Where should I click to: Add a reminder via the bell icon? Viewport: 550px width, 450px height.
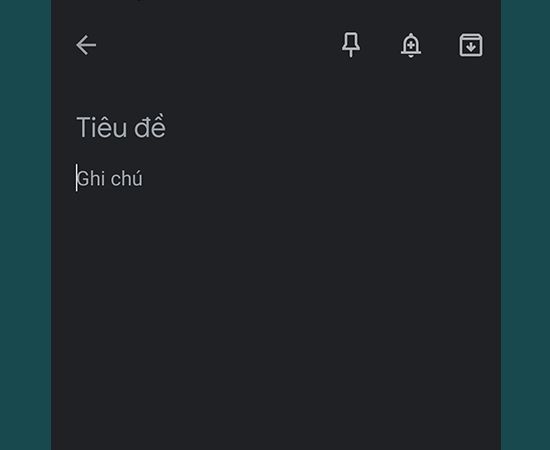pyautogui.click(x=411, y=45)
